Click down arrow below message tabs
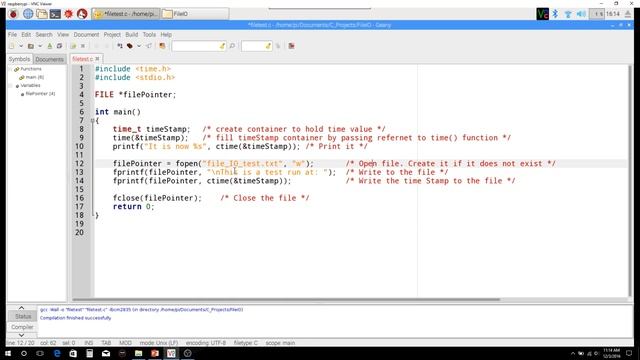Image resolution: width=640 pixels, height=360 pixels. [x=22, y=335]
